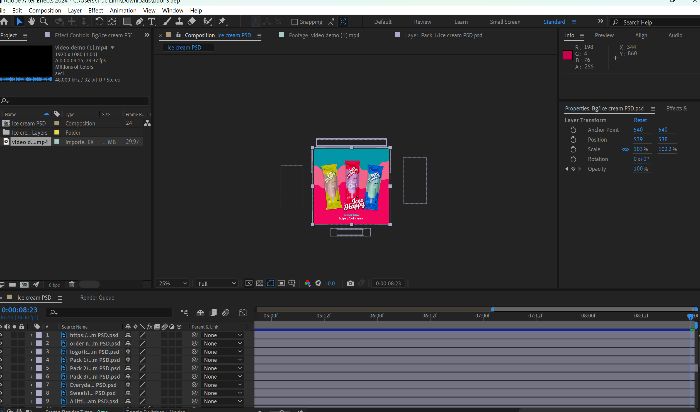The image size is (700, 412).
Task: Switch to the Footage video demo tab
Action: (x=324, y=35)
